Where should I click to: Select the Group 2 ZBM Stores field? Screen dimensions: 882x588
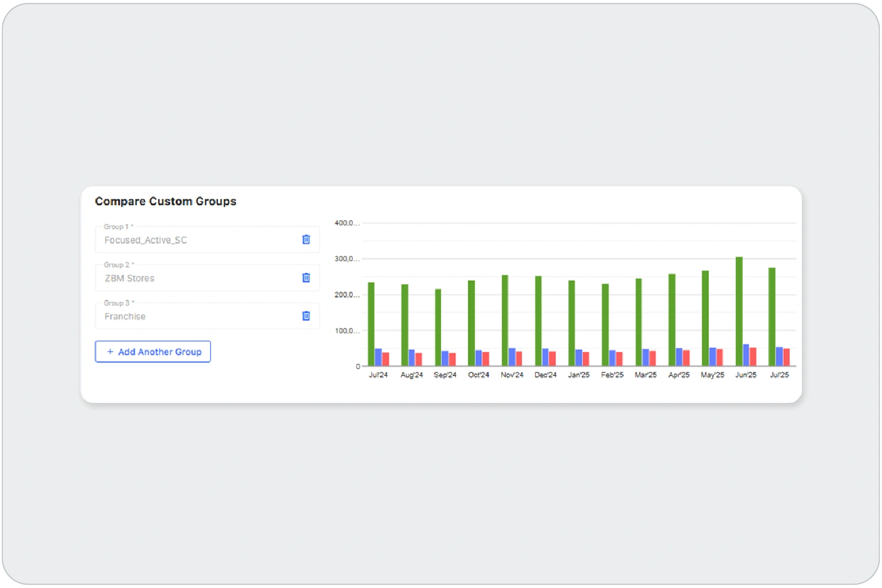pos(198,278)
